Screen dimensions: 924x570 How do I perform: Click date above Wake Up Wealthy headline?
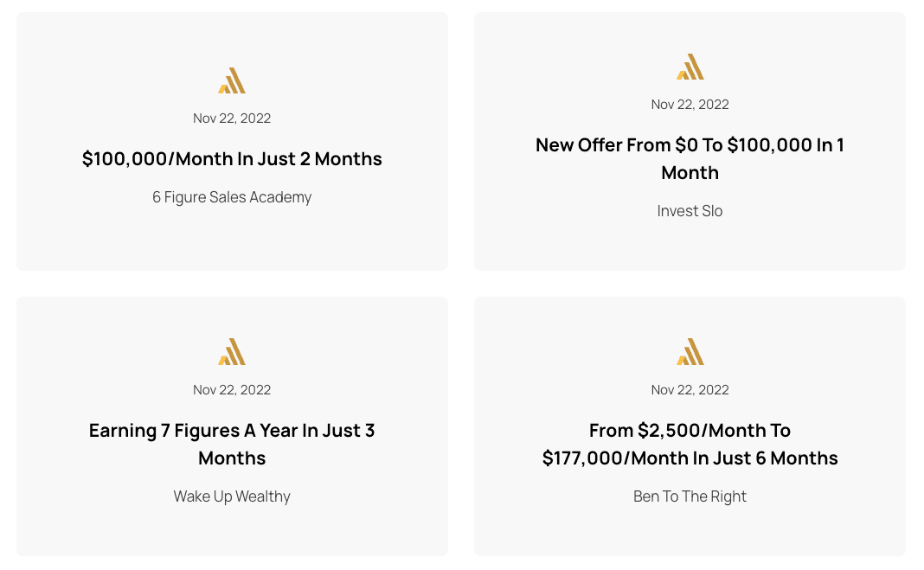(x=232, y=390)
